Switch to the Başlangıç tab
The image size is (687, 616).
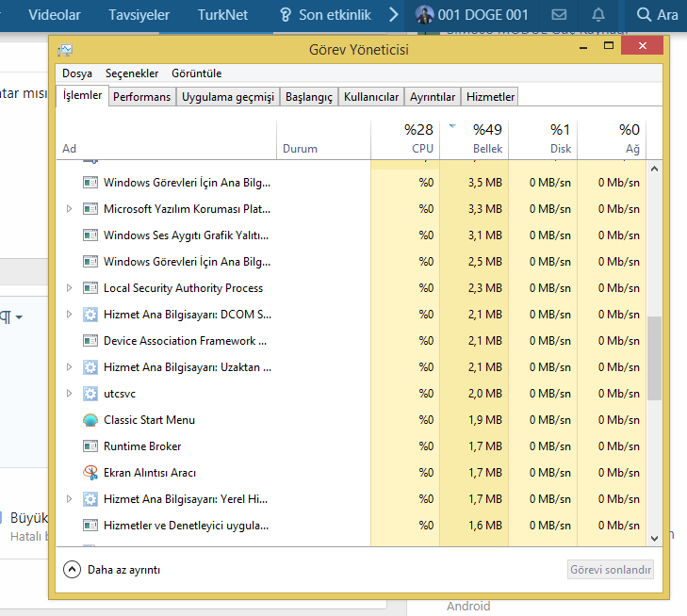click(x=309, y=97)
